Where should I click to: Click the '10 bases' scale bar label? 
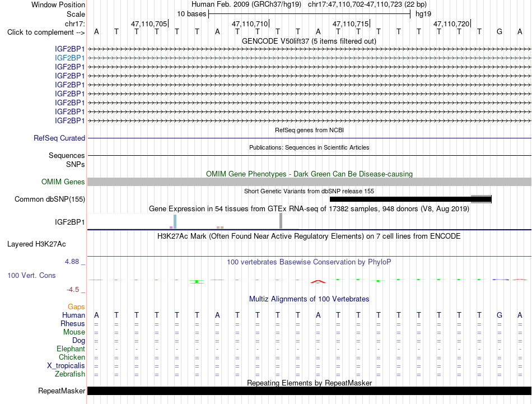click(x=192, y=14)
